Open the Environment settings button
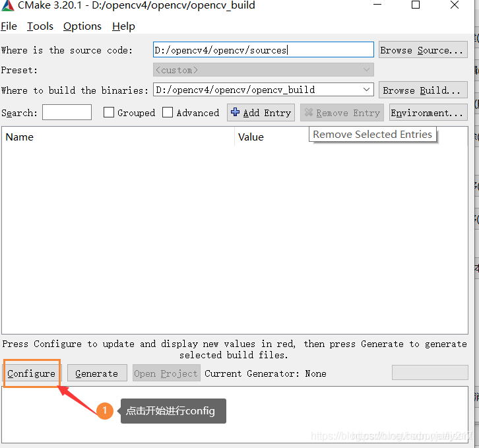The height and width of the screenshot is (448, 479). [x=428, y=112]
